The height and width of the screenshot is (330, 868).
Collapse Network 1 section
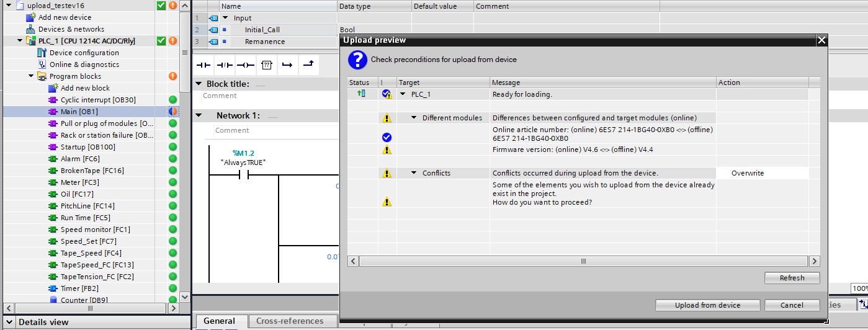pos(199,115)
